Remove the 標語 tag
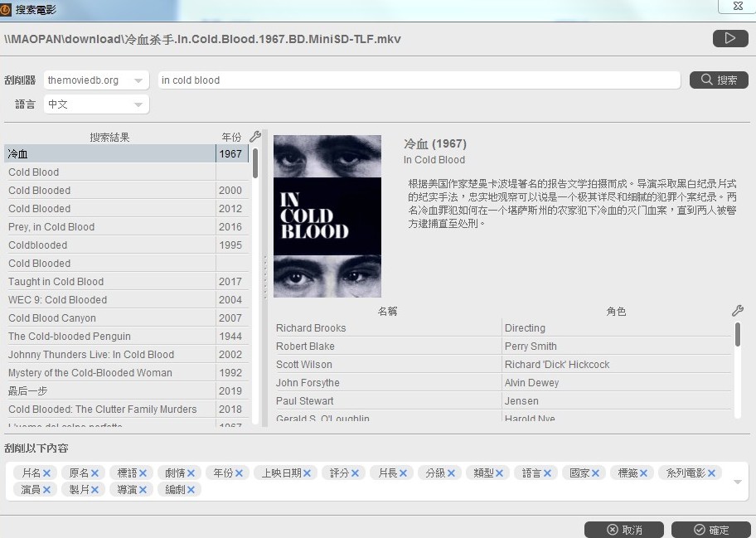This screenshot has height=538, width=756. point(143,473)
